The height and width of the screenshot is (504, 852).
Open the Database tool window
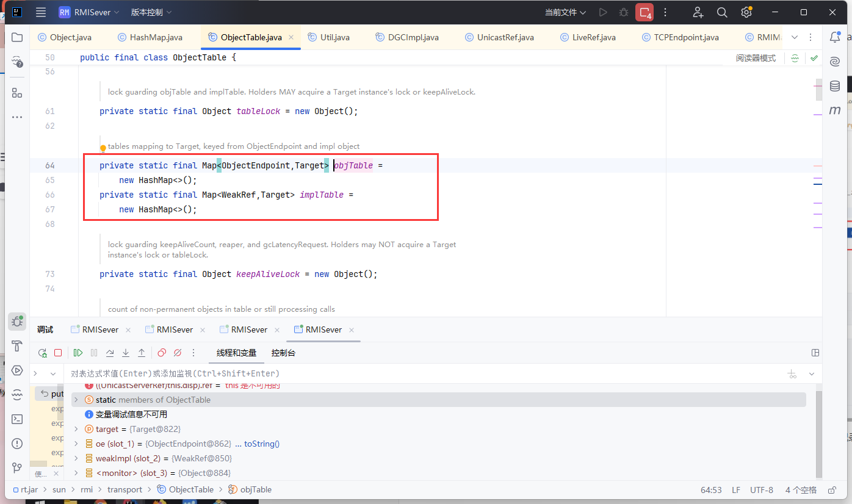coord(835,86)
